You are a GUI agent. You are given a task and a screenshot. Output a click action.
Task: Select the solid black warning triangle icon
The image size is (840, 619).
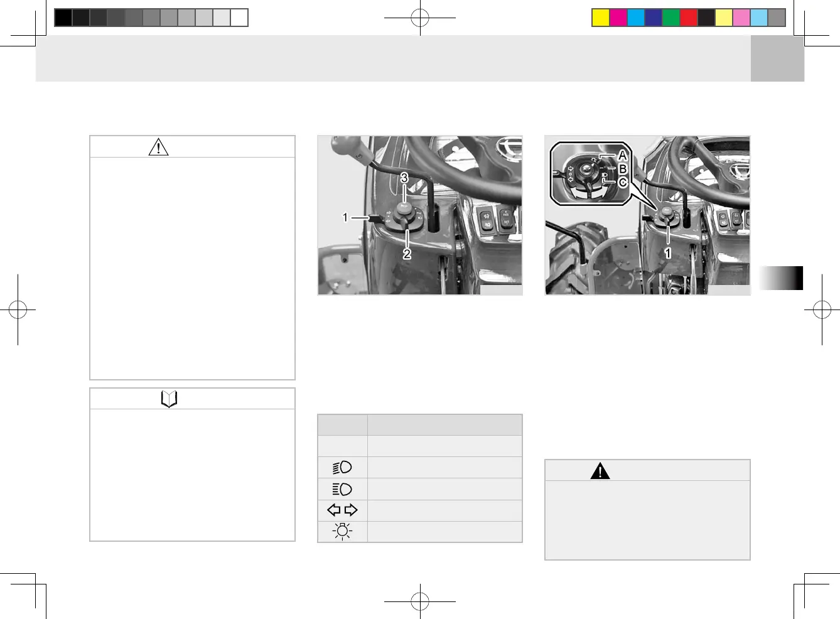600,470
